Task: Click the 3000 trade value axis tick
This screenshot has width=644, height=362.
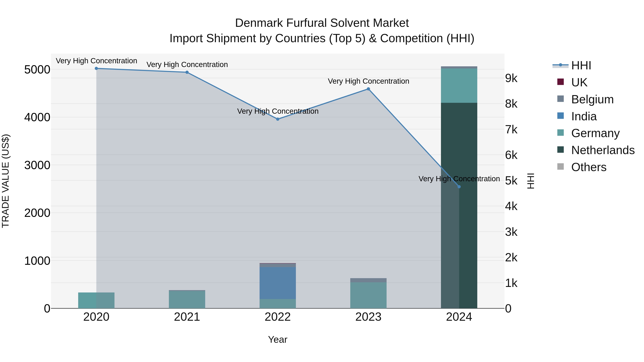Action: coord(37,165)
